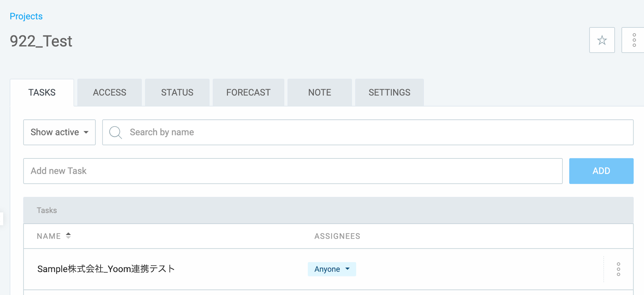Open the NOTE tab
644x295 pixels.
point(320,93)
